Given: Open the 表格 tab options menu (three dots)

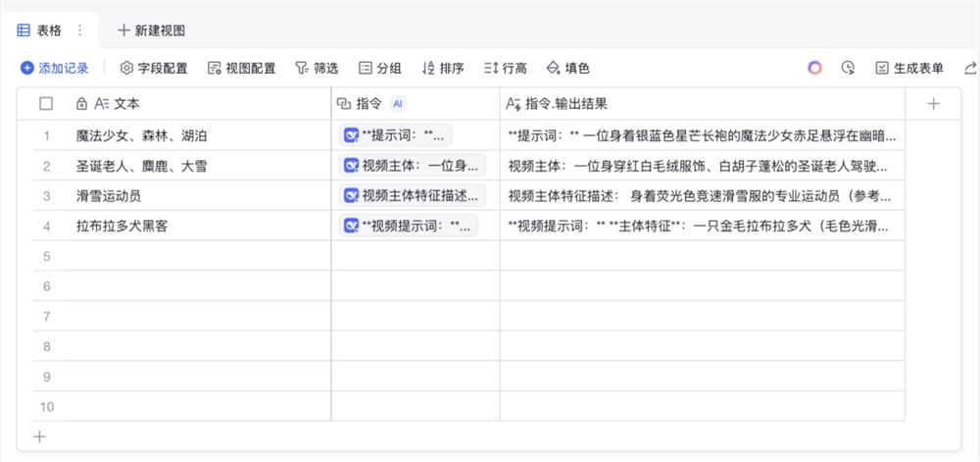Looking at the screenshot, I should pos(79,30).
